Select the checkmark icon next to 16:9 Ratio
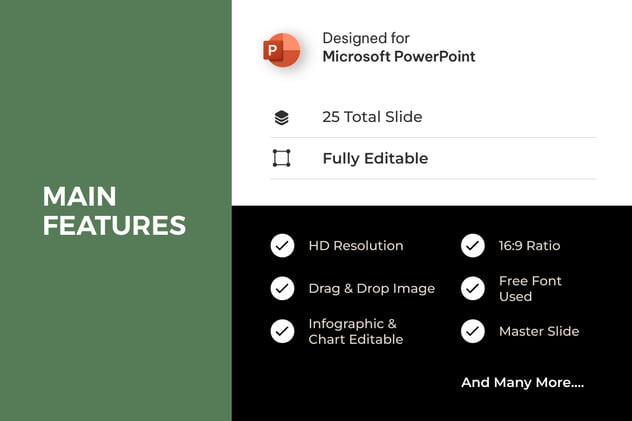This screenshot has height=421, width=632. coord(473,246)
